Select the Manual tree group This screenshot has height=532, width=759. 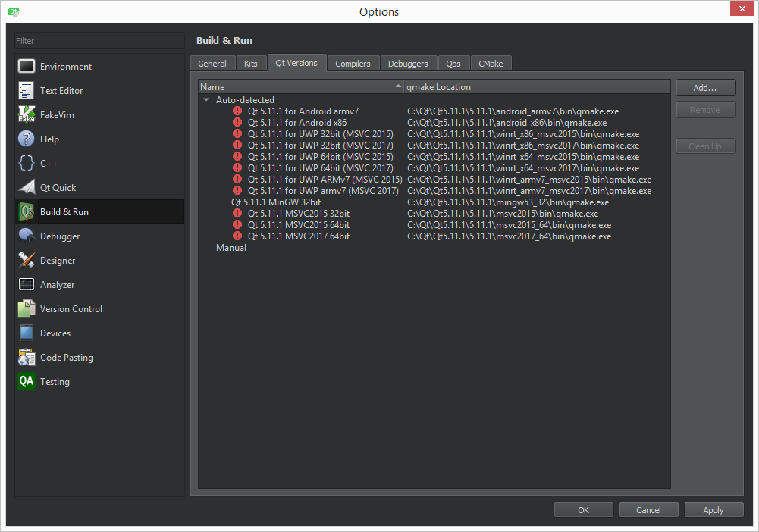pyautogui.click(x=231, y=248)
